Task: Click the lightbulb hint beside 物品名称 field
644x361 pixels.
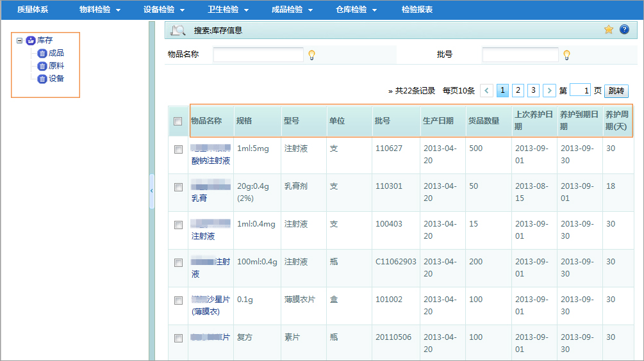Action: coord(311,55)
